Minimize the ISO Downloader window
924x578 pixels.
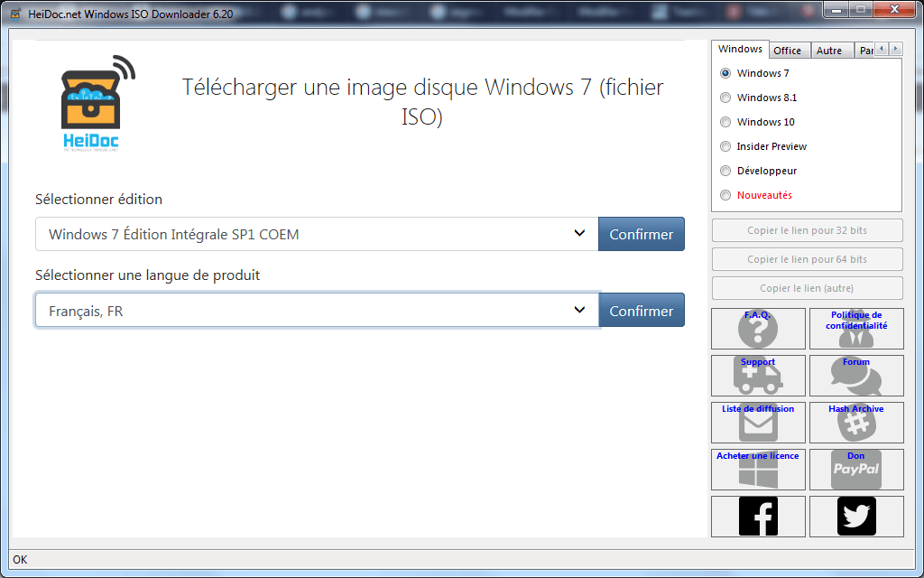tap(836, 10)
